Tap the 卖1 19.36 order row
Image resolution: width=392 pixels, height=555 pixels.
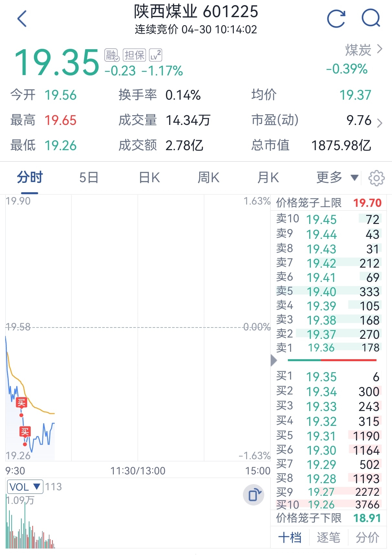(x=328, y=348)
